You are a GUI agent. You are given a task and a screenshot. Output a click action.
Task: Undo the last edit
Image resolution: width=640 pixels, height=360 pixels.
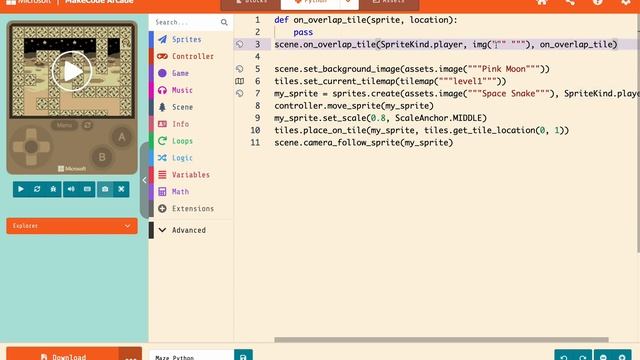(564, 355)
